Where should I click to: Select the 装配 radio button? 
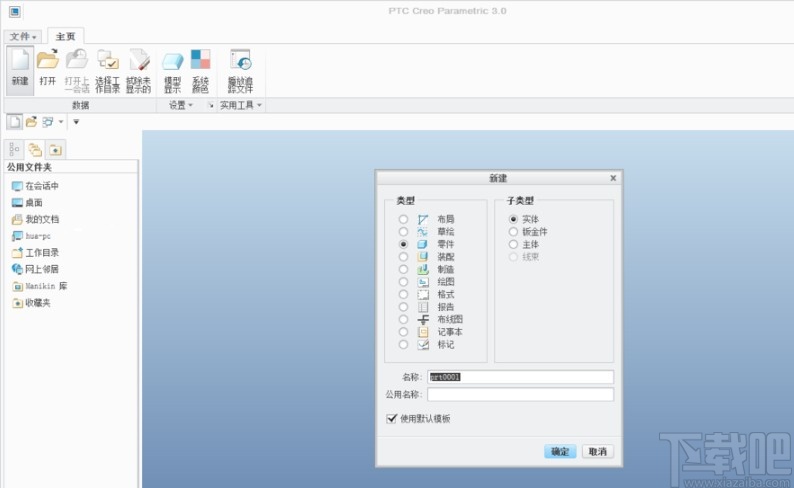[403, 257]
